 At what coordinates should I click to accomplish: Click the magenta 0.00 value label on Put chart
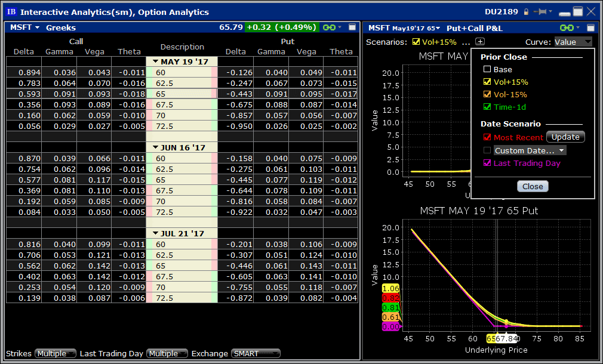click(x=390, y=327)
